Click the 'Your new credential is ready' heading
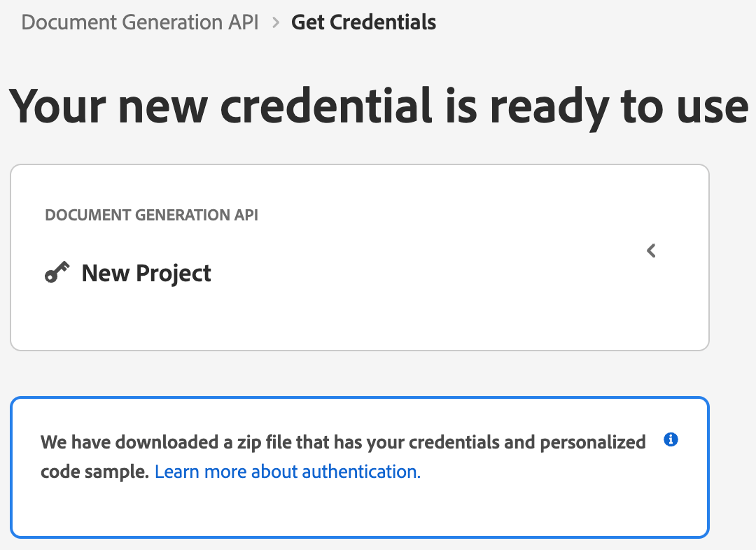This screenshot has height=550, width=756. coord(379,106)
